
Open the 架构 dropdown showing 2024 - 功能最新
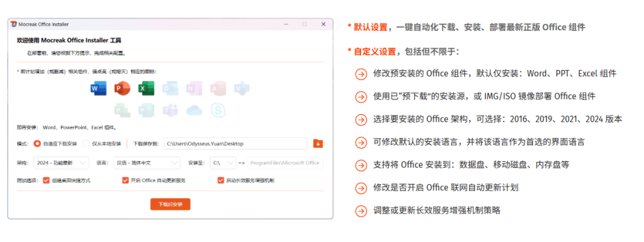pyautogui.click(x=61, y=163)
